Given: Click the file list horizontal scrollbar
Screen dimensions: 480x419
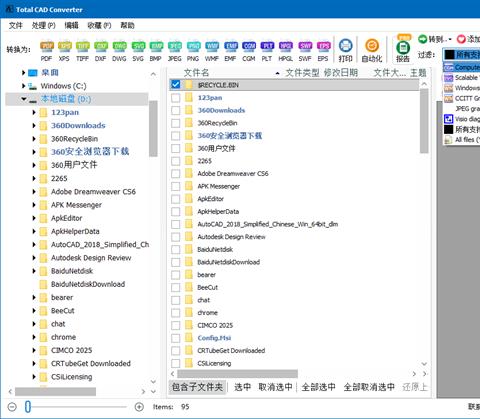Looking at the screenshot, I should tap(237, 374).
